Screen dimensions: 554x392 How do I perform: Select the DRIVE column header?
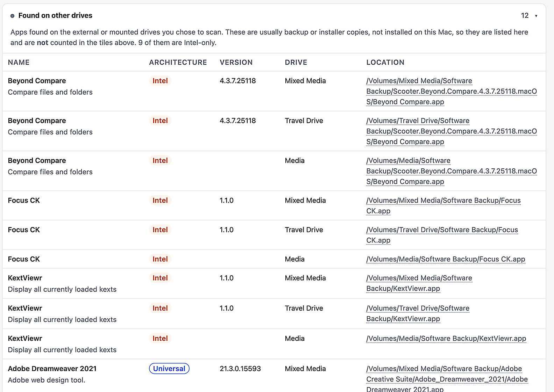[x=296, y=62]
